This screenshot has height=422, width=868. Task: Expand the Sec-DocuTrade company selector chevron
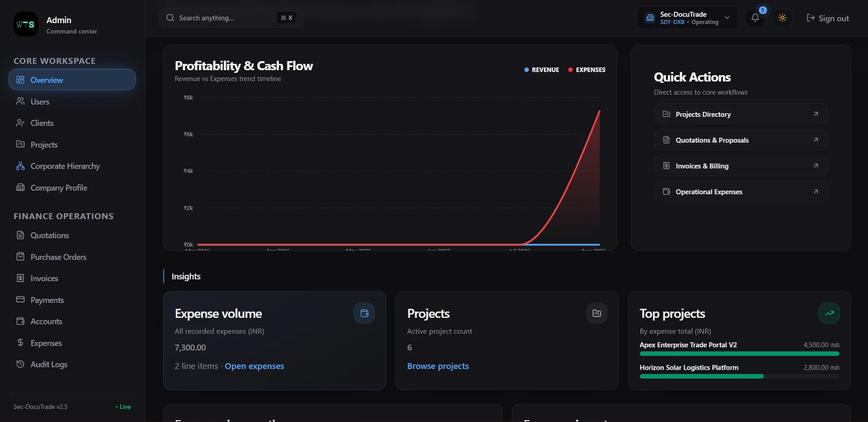[727, 18]
